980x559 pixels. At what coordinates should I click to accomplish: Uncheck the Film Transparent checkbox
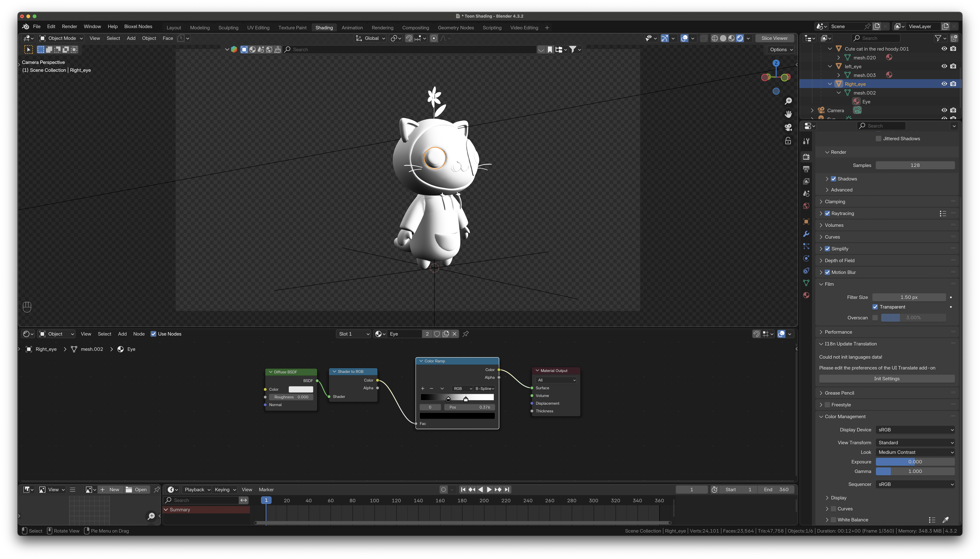(875, 307)
